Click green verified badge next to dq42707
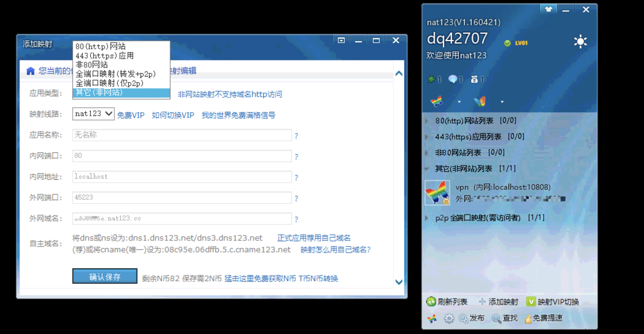 pyautogui.click(x=507, y=43)
